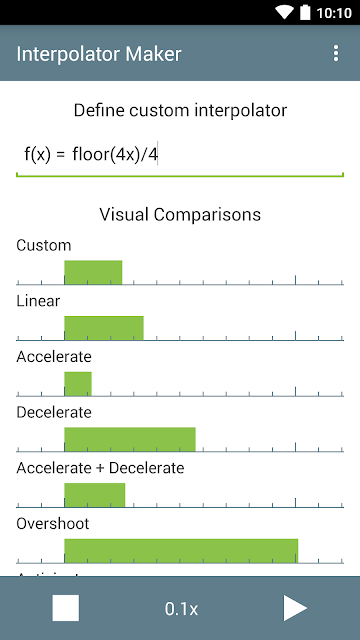Click the Define custom interpolator heading
360x640 pixels.
click(180, 110)
